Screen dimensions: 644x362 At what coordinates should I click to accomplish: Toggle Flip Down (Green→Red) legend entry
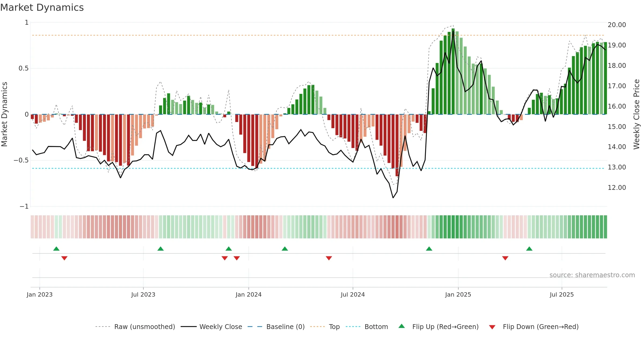coord(534,327)
